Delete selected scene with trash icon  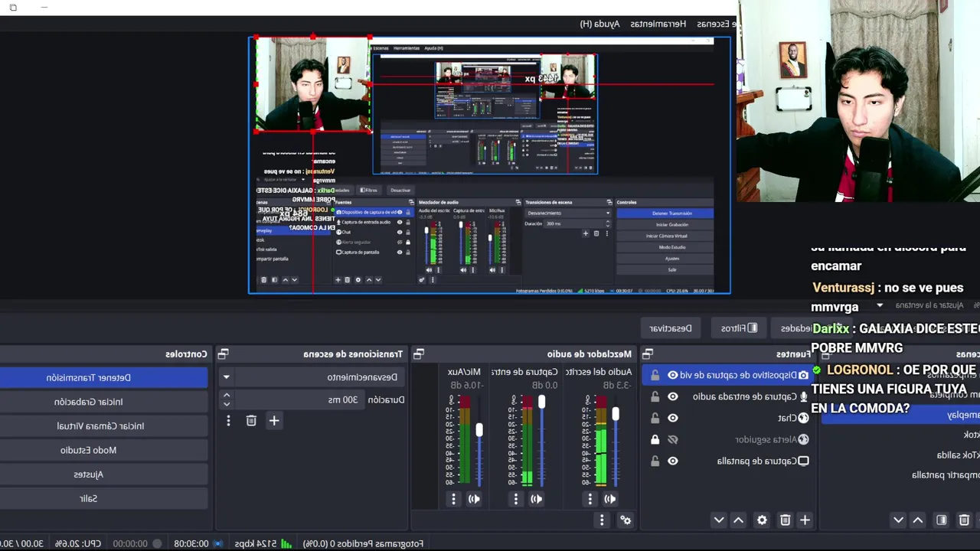(x=964, y=520)
